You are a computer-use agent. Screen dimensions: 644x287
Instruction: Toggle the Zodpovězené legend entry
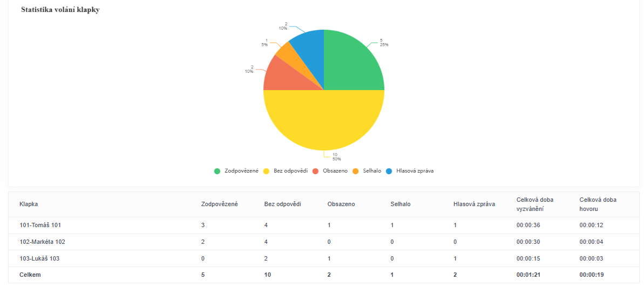236,171
